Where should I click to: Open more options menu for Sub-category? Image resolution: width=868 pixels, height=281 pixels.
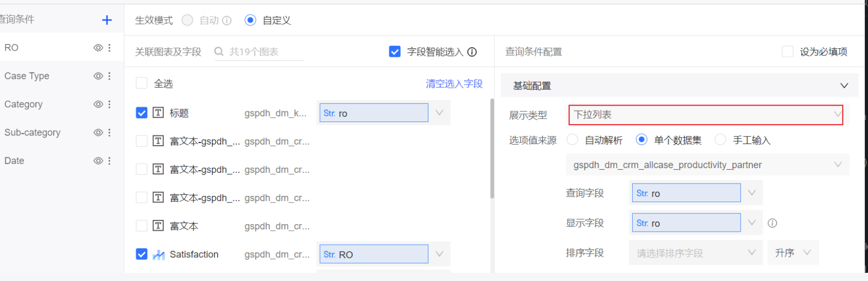109,132
